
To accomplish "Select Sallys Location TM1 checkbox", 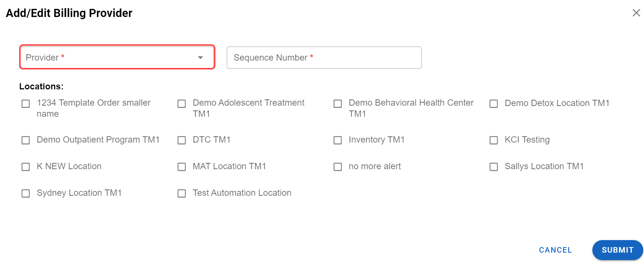I will click(x=494, y=167).
